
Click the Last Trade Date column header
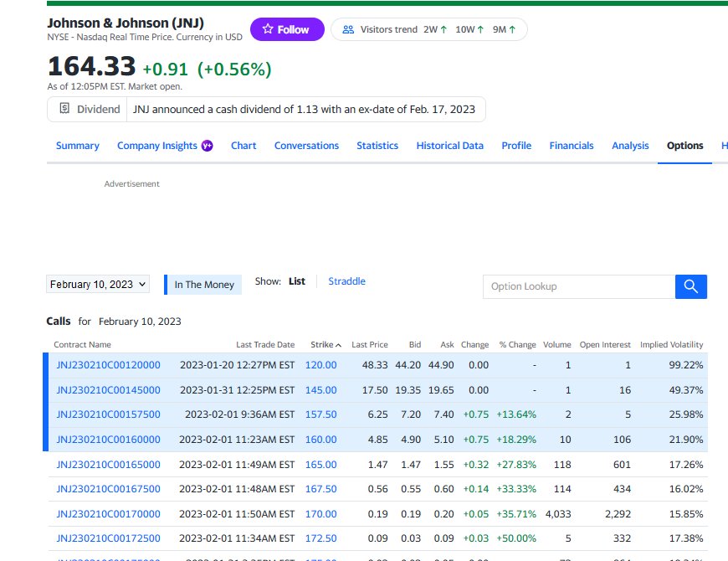265,345
